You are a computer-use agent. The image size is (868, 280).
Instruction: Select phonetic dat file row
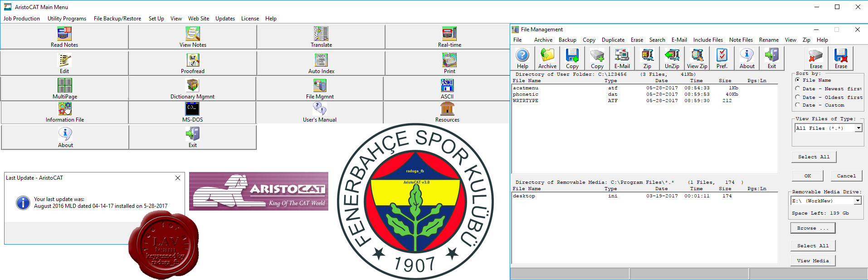click(644, 94)
